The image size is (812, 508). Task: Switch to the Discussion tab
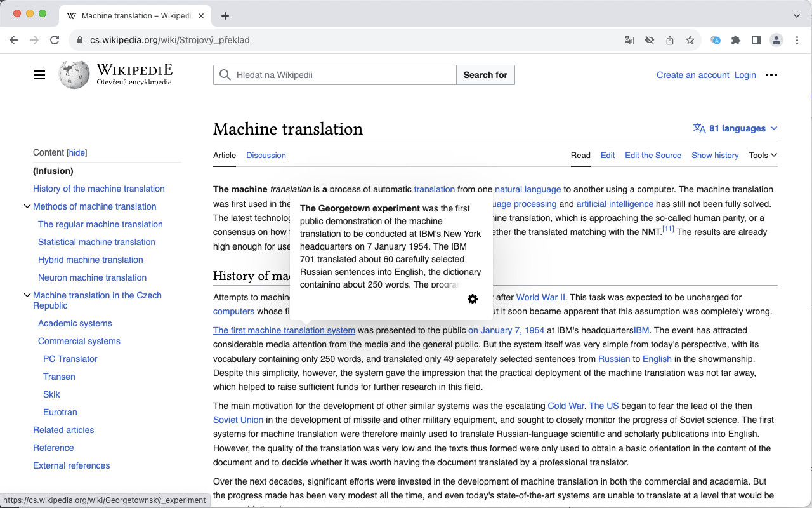coord(266,155)
